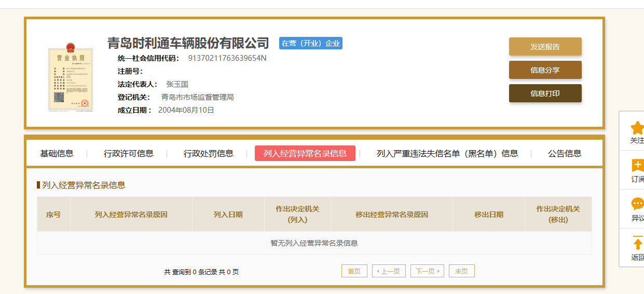Select credit code 91370211763639654N
Viewport: 644px width, 294px height.
click(227, 58)
